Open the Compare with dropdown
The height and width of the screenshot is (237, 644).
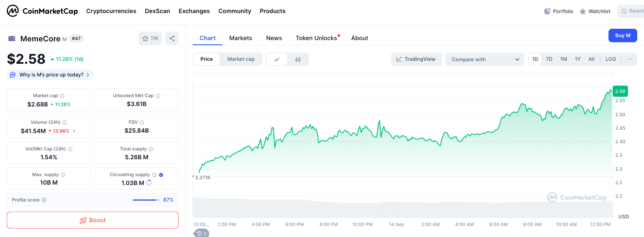[485, 60]
